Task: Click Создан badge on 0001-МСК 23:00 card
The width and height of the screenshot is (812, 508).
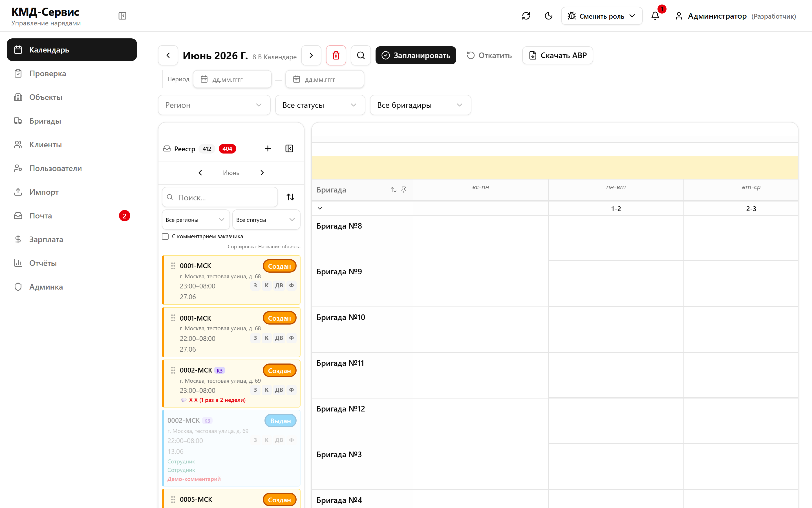Action: tap(279, 266)
